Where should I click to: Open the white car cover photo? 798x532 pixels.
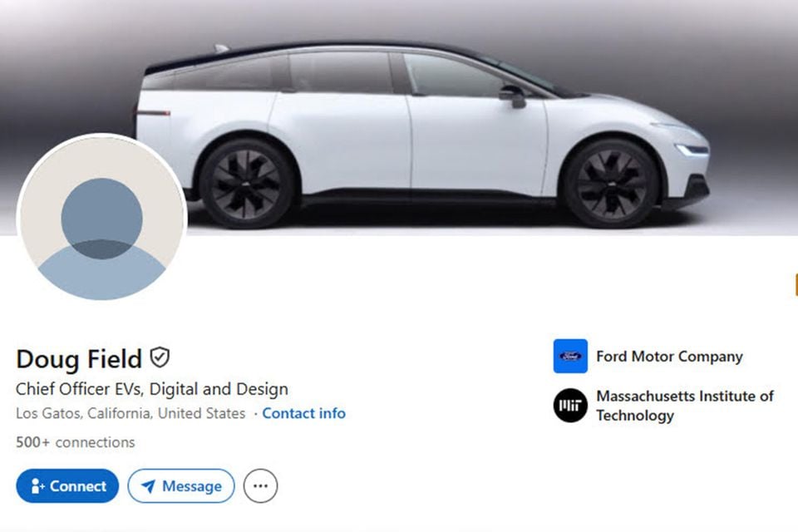tap(399, 117)
